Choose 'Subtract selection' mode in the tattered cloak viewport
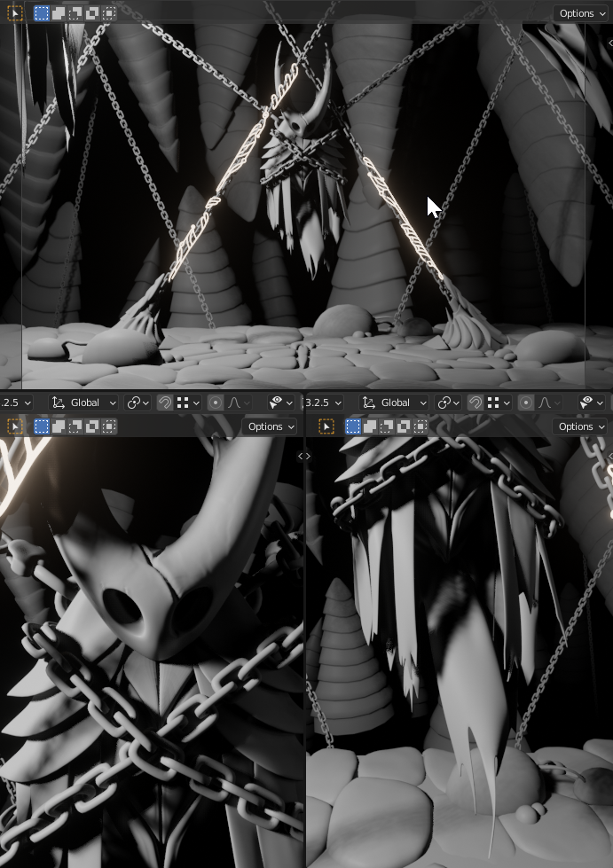Image resolution: width=613 pixels, height=868 pixels. 387,426
